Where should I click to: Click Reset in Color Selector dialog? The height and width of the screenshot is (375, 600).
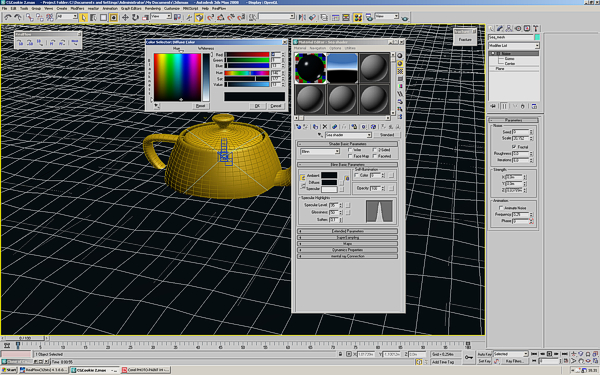point(201,106)
